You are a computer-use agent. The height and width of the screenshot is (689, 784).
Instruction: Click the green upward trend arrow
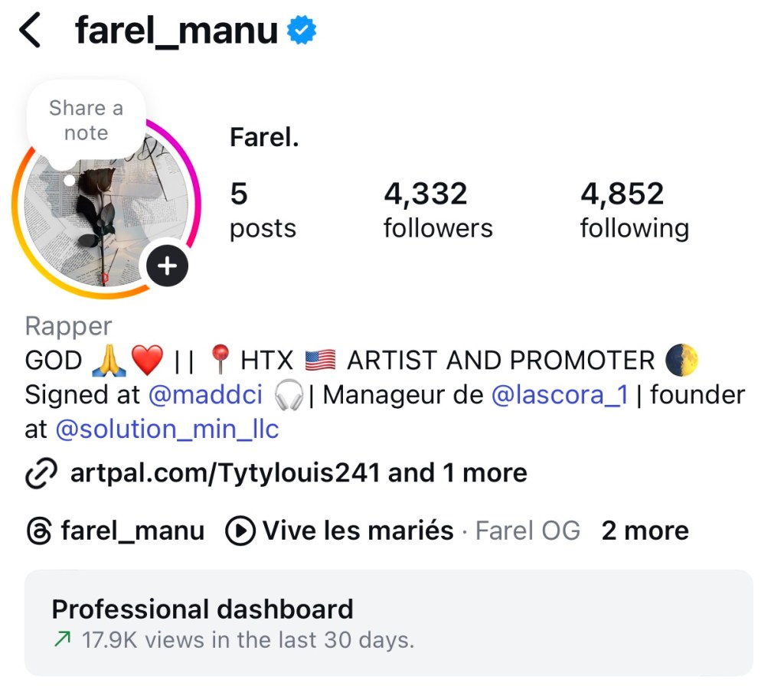coord(63,640)
